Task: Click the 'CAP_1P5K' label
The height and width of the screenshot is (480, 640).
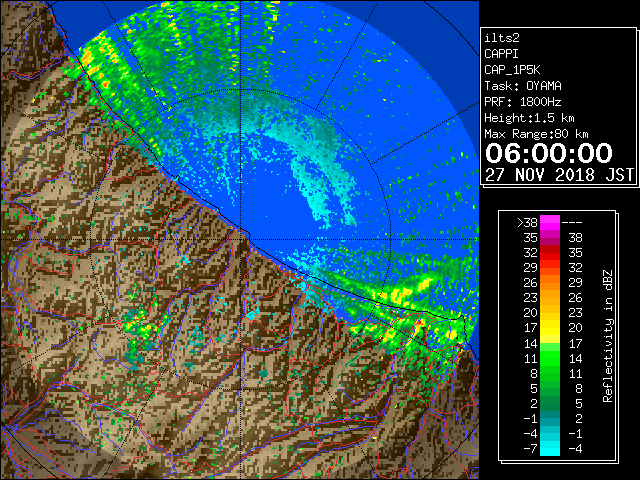Action: pos(512,70)
